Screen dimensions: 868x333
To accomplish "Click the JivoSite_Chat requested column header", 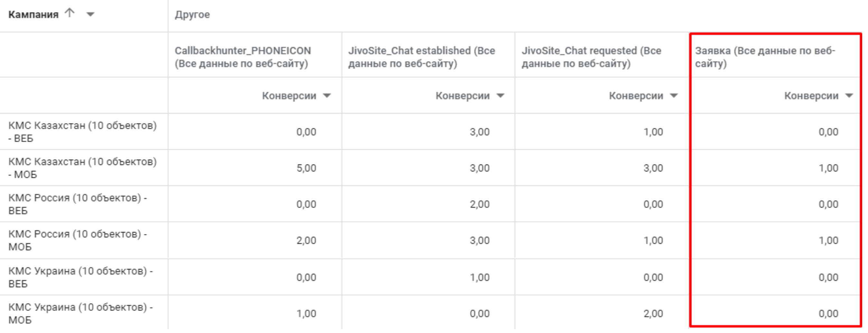I will pos(591,57).
